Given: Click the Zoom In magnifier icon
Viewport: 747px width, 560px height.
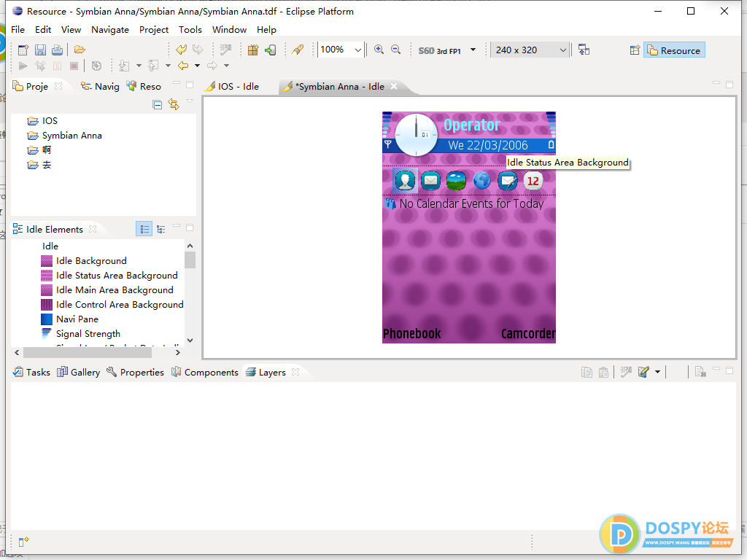Looking at the screenshot, I should tap(379, 50).
